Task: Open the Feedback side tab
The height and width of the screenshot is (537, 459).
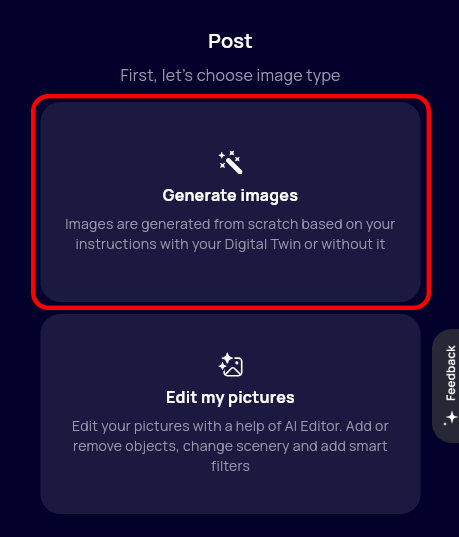Action: [x=446, y=386]
